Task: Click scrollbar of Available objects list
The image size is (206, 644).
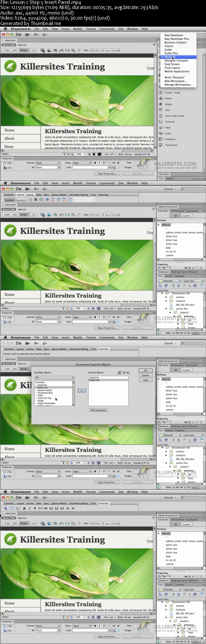Action: (74, 393)
